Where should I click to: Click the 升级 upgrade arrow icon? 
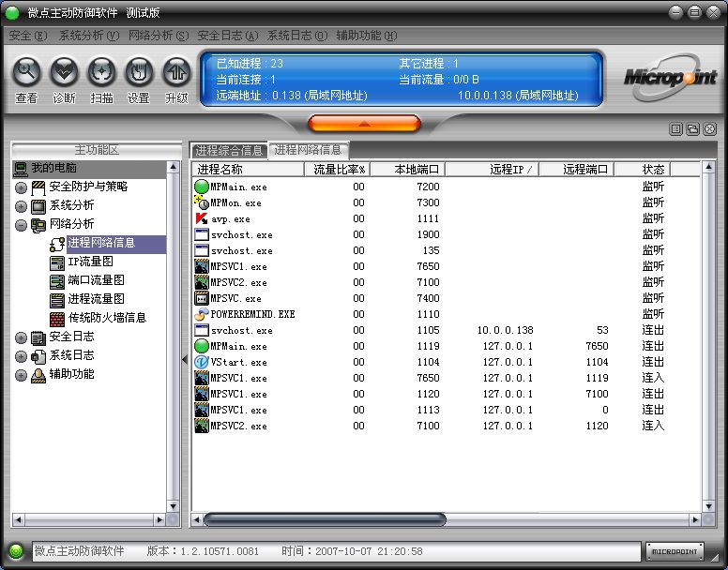[176, 72]
